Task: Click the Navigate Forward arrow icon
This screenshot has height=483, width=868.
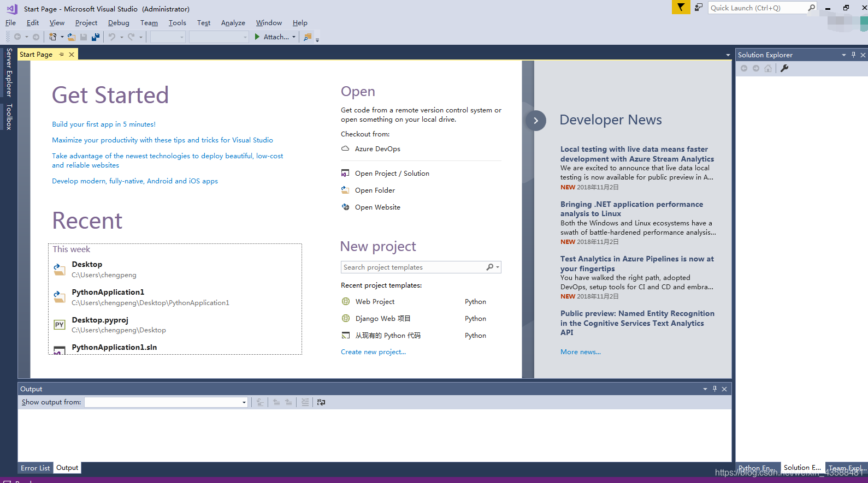Action: tap(36, 37)
